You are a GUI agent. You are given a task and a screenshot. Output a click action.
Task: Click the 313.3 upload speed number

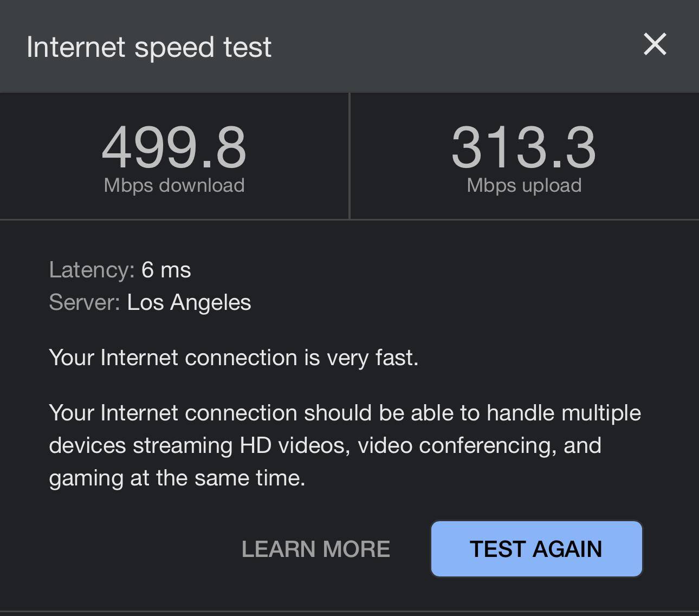[523, 147]
